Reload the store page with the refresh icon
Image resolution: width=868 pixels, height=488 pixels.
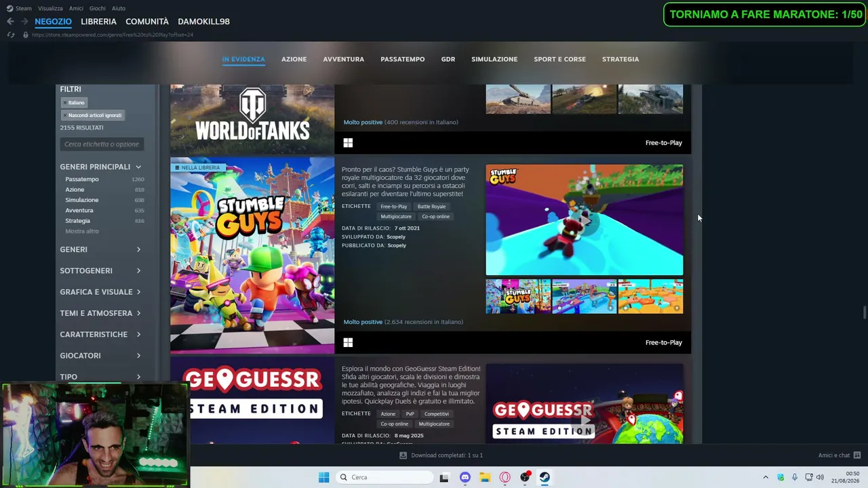10,35
